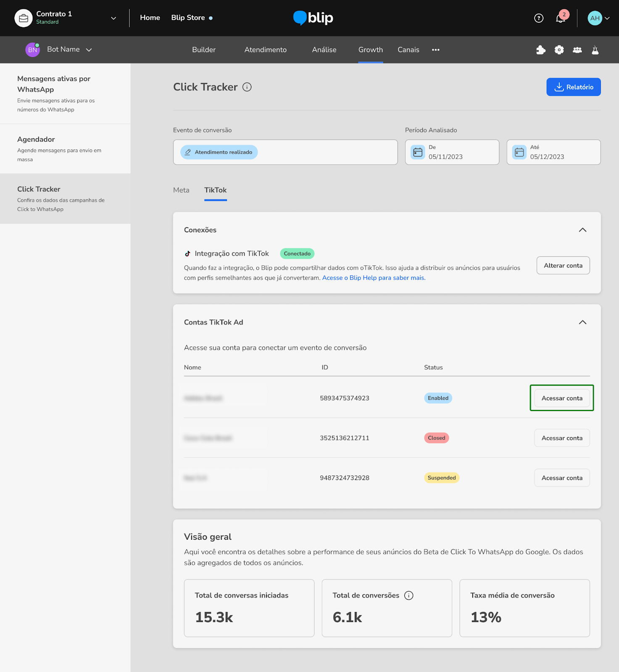The width and height of the screenshot is (619, 672).
Task: Select the De start date field
Action: [x=452, y=152]
